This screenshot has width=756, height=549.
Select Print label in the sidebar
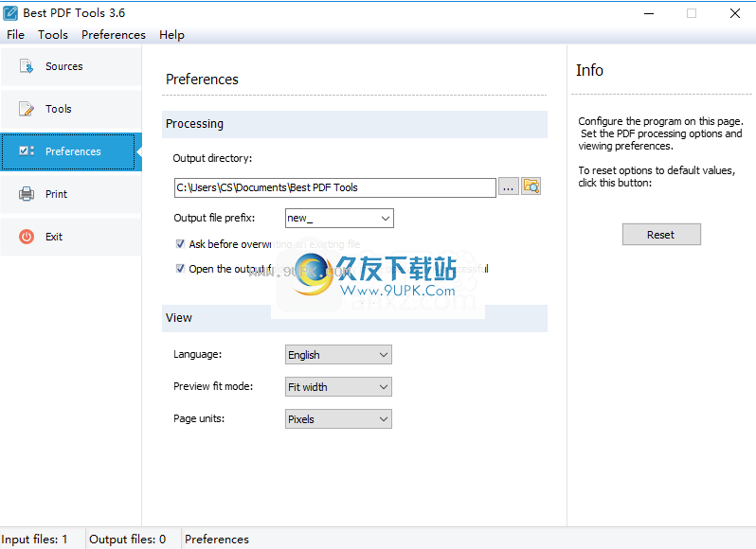click(x=57, y=194)
